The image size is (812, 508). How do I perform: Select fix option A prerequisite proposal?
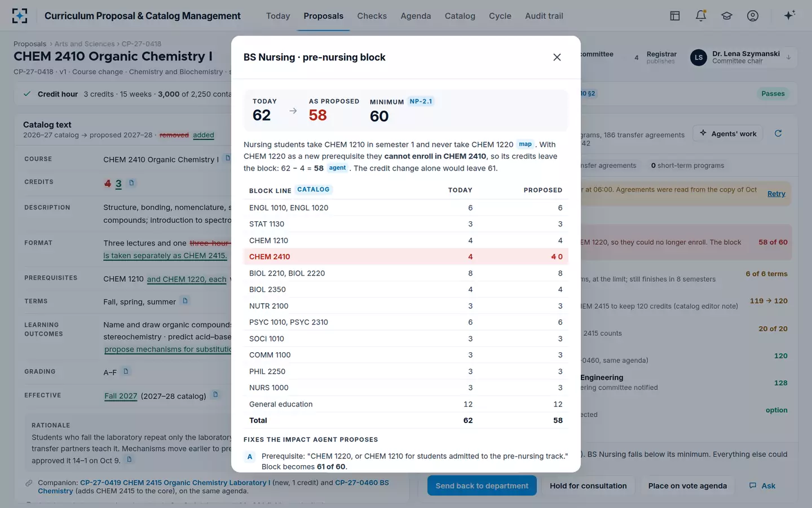pos(406,461)
